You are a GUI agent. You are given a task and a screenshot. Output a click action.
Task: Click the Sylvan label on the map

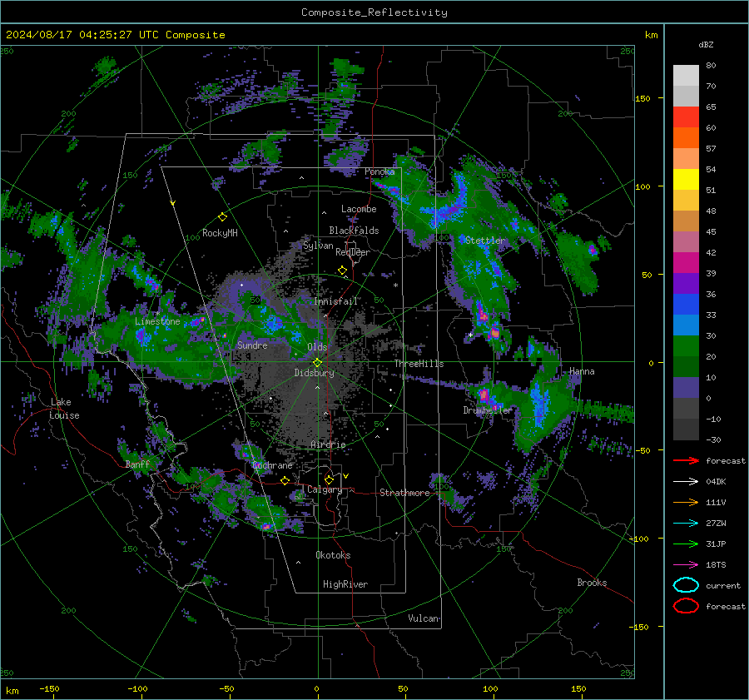pos(318,246)
